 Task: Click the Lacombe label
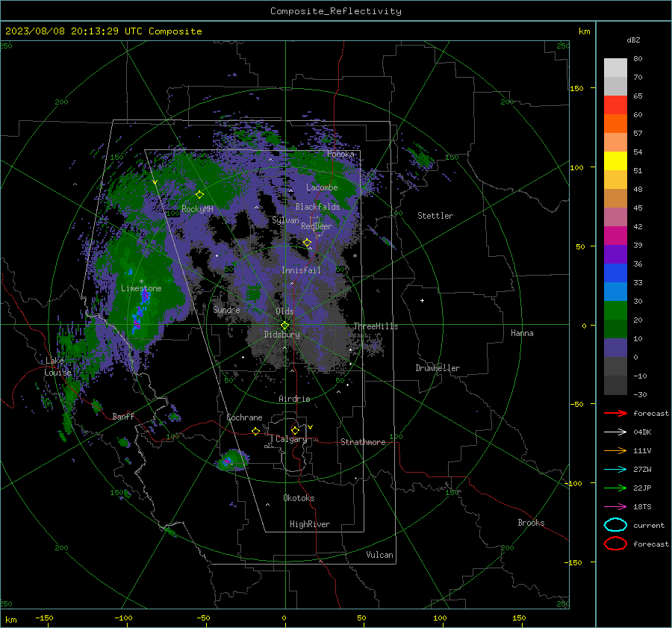(x=322, y=187)
